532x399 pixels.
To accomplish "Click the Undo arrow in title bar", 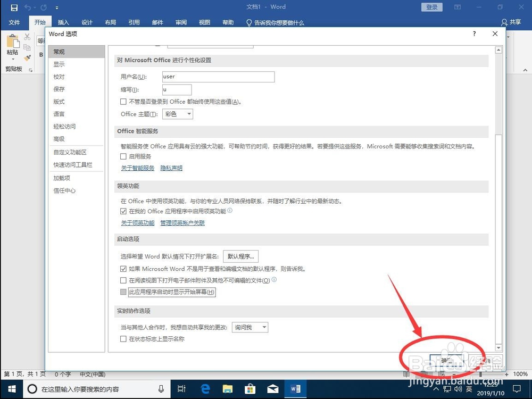I will coord(28,7).
